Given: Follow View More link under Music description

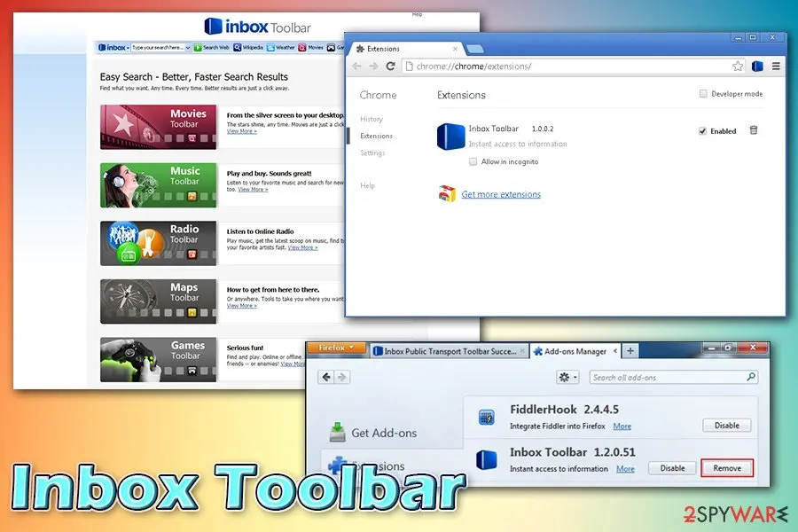Looking at the screenshot, I should (x=253, y=190).
